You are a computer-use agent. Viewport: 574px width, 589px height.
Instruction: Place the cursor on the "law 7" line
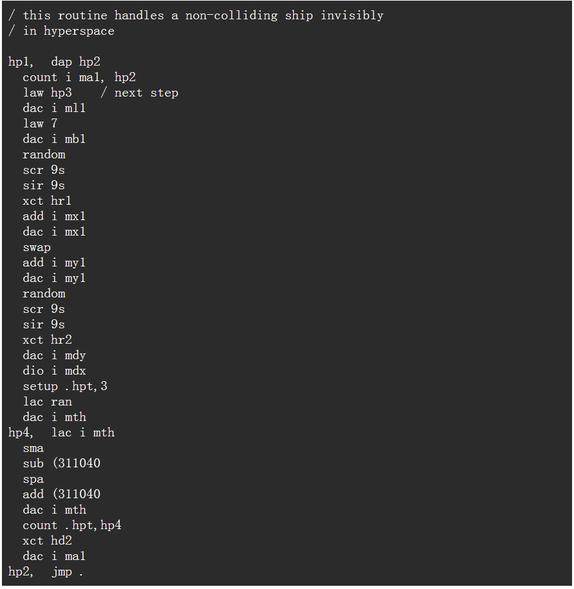40,124
